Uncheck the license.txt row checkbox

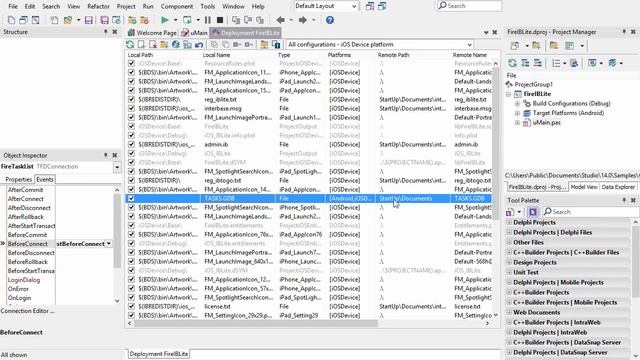tap(131, 306)
